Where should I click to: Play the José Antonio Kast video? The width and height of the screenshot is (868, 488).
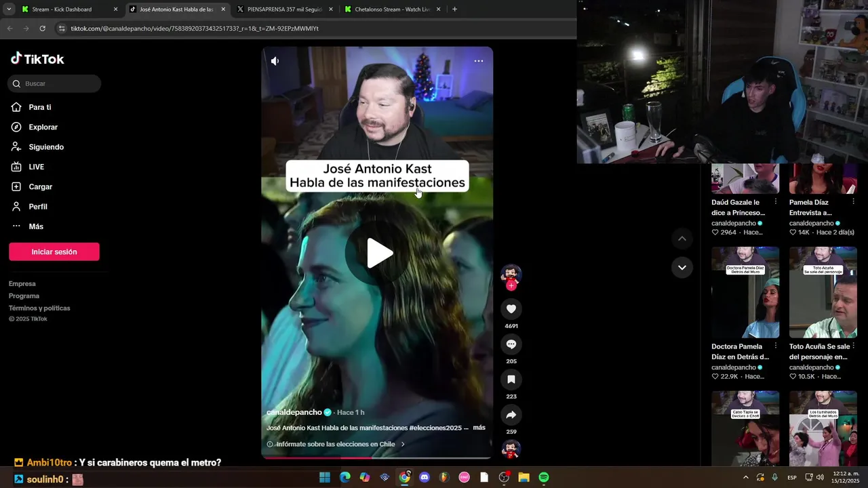pos(380,253)
